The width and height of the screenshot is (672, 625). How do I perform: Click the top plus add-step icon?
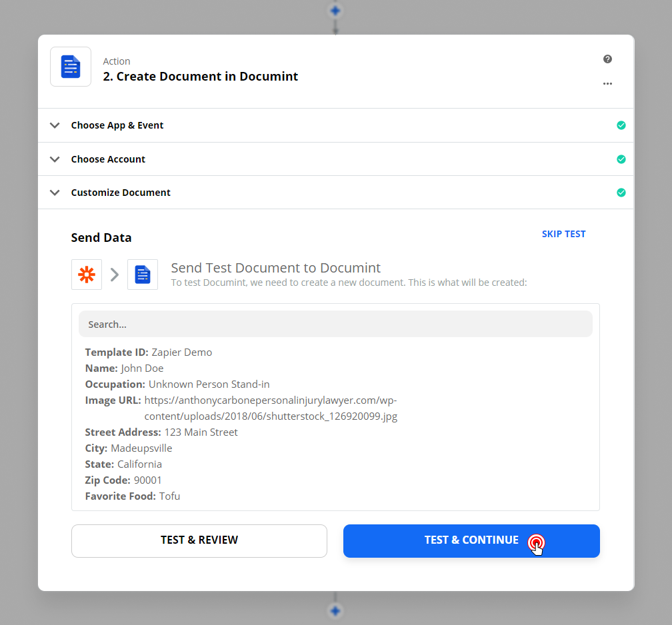click(x=335, y=11)
